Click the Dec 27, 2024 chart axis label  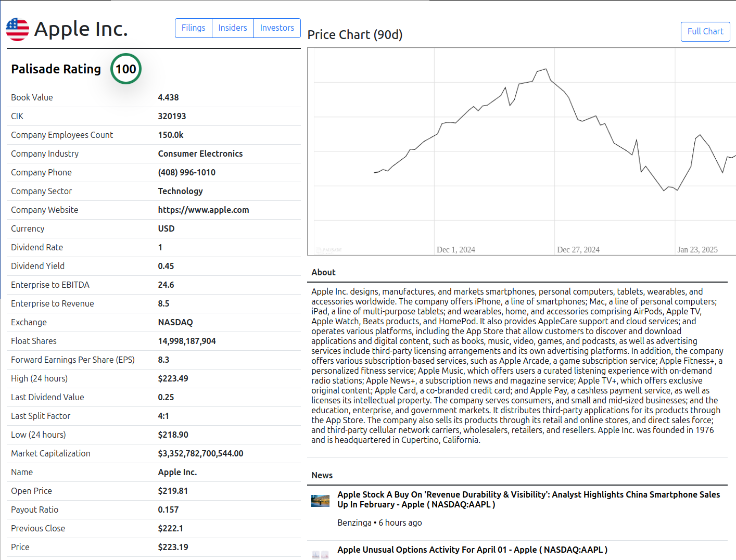point(578,250)
